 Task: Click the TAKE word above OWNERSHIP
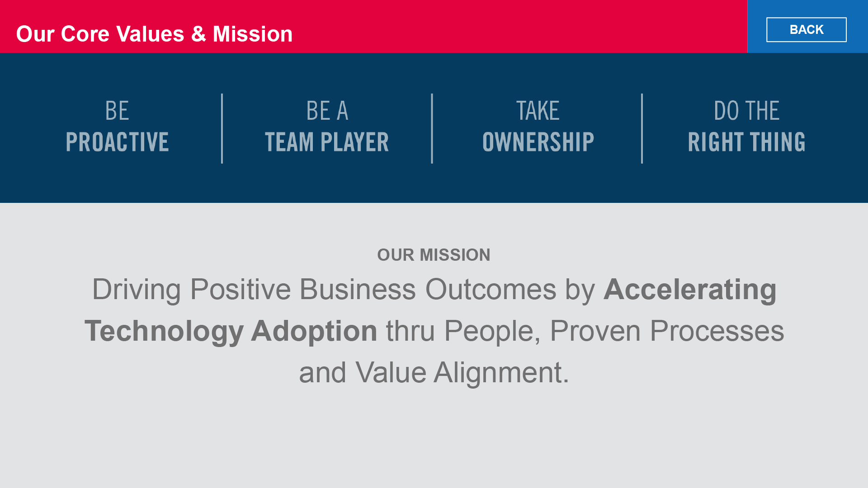coord(538,111)
